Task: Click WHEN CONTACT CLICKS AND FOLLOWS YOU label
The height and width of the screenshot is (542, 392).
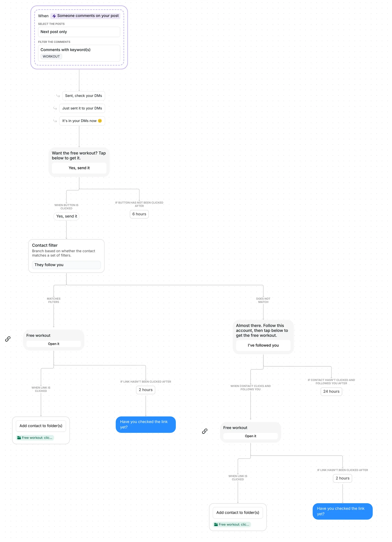Action: pyautogui.click(x=251, y=388)
